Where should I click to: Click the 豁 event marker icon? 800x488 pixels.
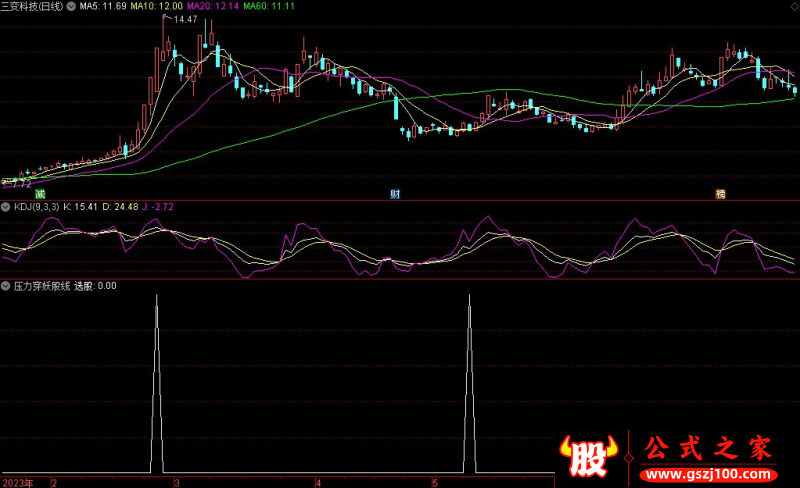719,192
